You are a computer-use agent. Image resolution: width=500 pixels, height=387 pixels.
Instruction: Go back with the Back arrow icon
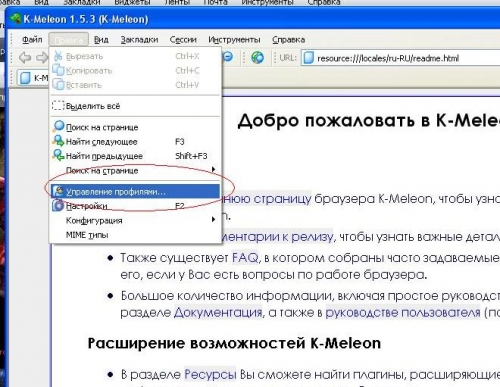pos(25,57)
